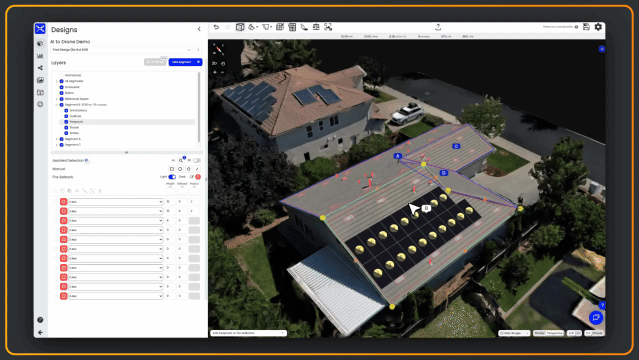Select the 3D cube view tool

click(240, 27)
